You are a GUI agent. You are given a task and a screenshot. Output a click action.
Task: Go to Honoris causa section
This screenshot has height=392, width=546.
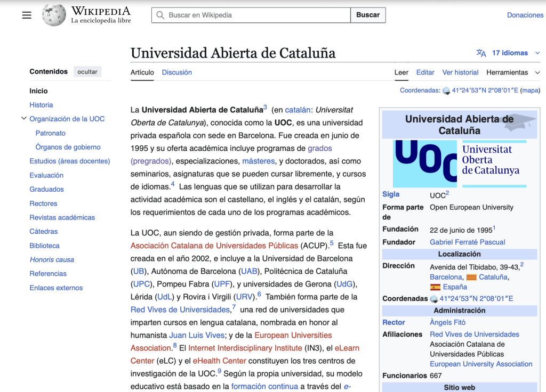(52, 259)
